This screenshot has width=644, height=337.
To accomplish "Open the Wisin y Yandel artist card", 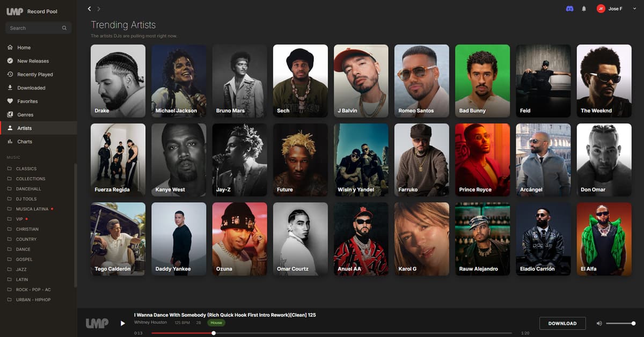I will tap(361, 160).
